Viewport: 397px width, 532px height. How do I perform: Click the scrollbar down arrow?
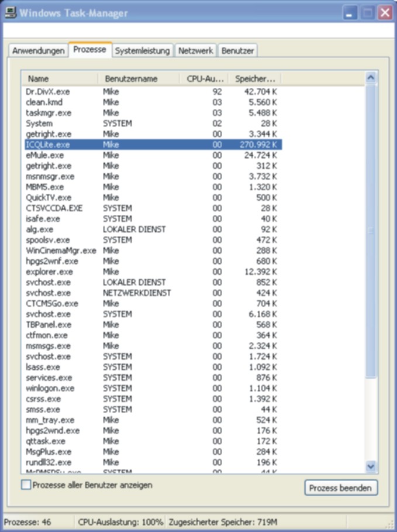coord(371,466)
